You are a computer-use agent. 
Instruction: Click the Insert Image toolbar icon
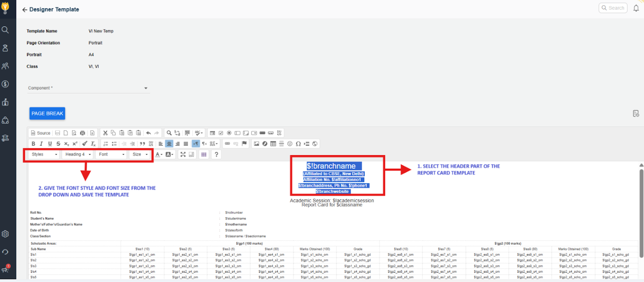256,144
